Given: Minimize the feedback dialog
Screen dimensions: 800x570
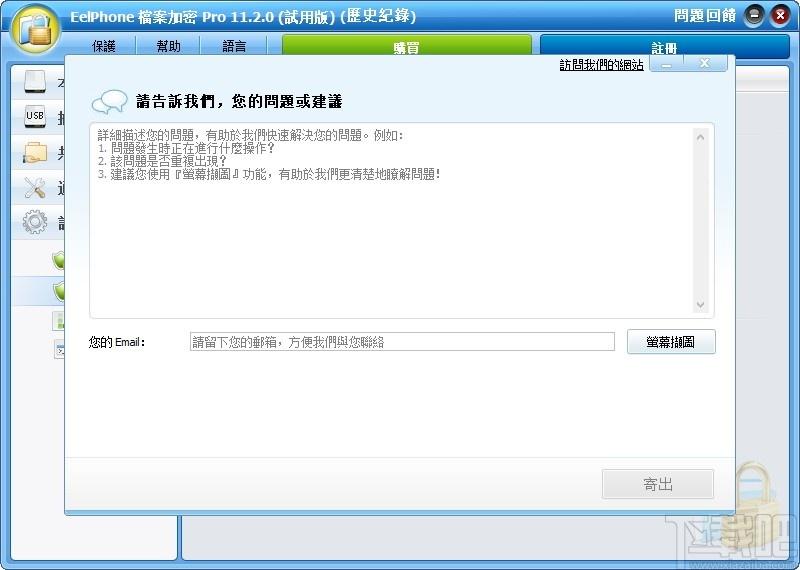Looking at the screenshot, I should pyautogui.click(x=666, y=64).
